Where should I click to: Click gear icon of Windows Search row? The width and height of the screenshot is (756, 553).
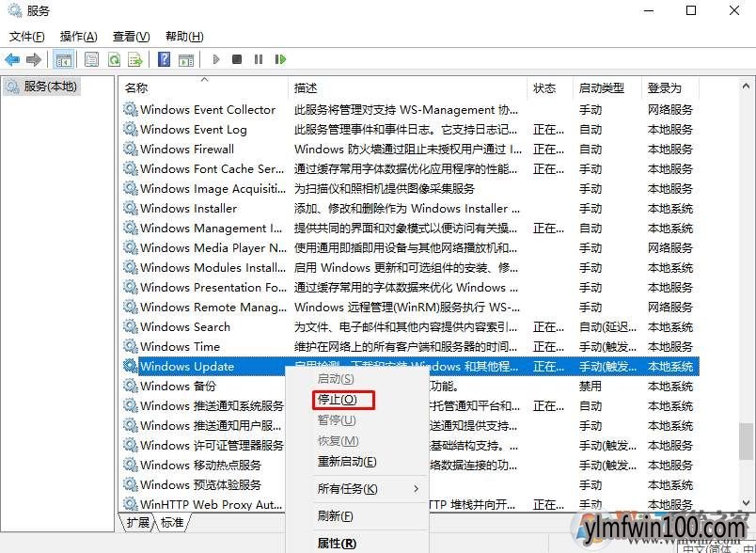(131, 327)
